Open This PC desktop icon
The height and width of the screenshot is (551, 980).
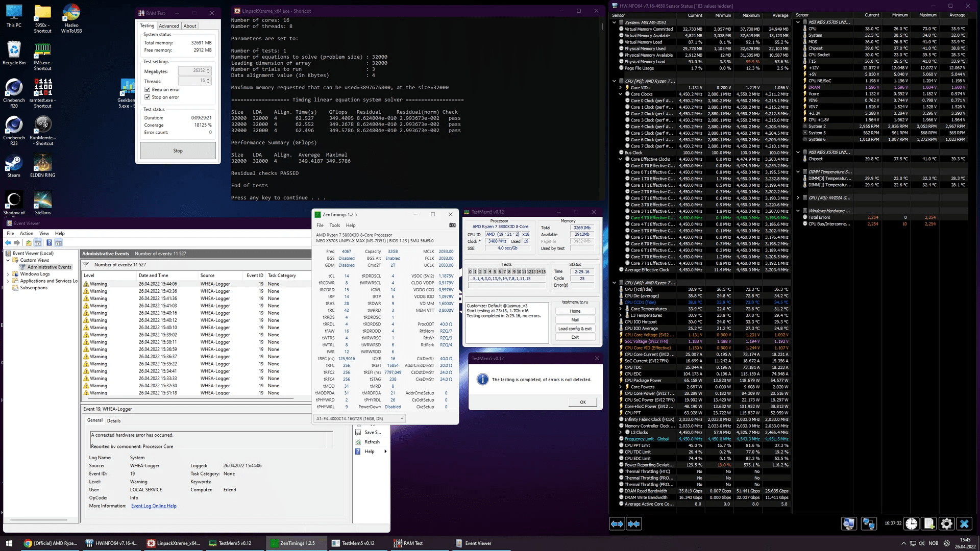tap(14, 16)
